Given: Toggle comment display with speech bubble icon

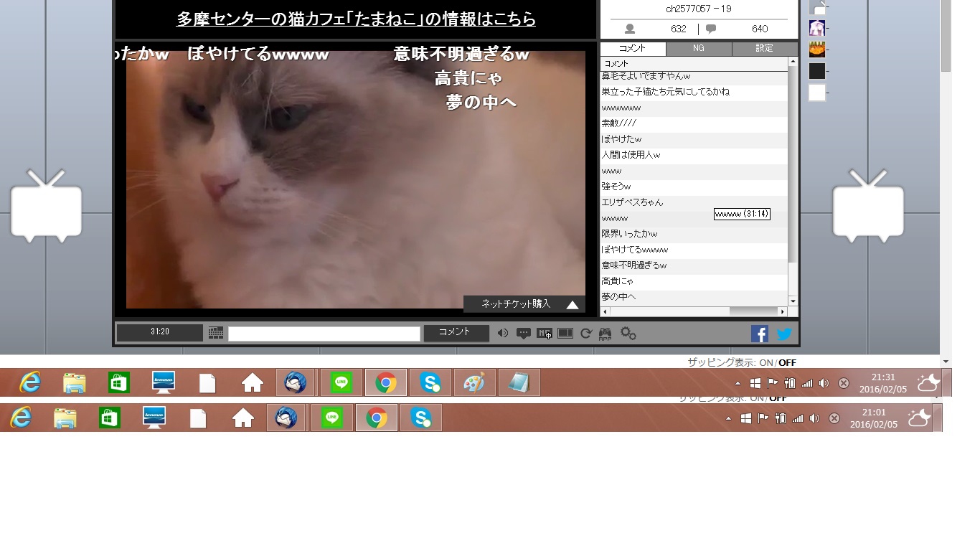Looking at the screenshot, I should (524, 333).
